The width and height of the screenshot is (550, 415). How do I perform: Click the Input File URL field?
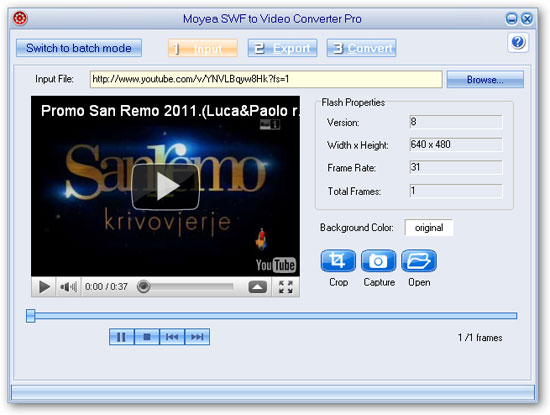pyautogui.click(x=266, y=79)
